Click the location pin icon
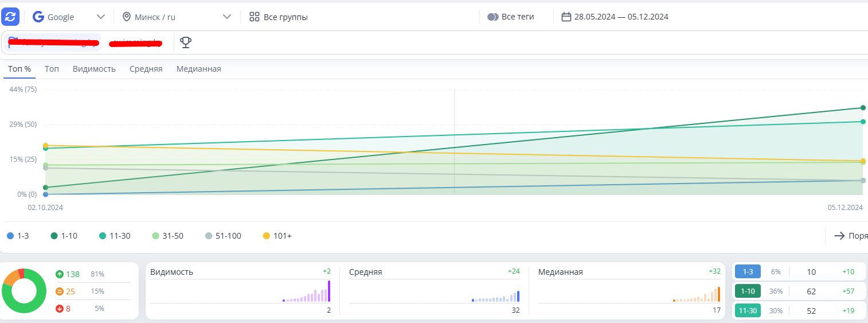The width and height of the screenshot is (868, 323). tap(127, 17)
